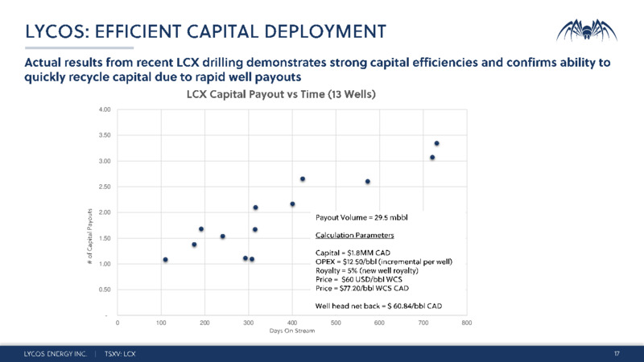Image resolution: width=644 pixels, height=362 pixels.
Task: Click the 'Calculation Parameters' underlined heading
Action: pyautogui.click(x=354, y=235)
